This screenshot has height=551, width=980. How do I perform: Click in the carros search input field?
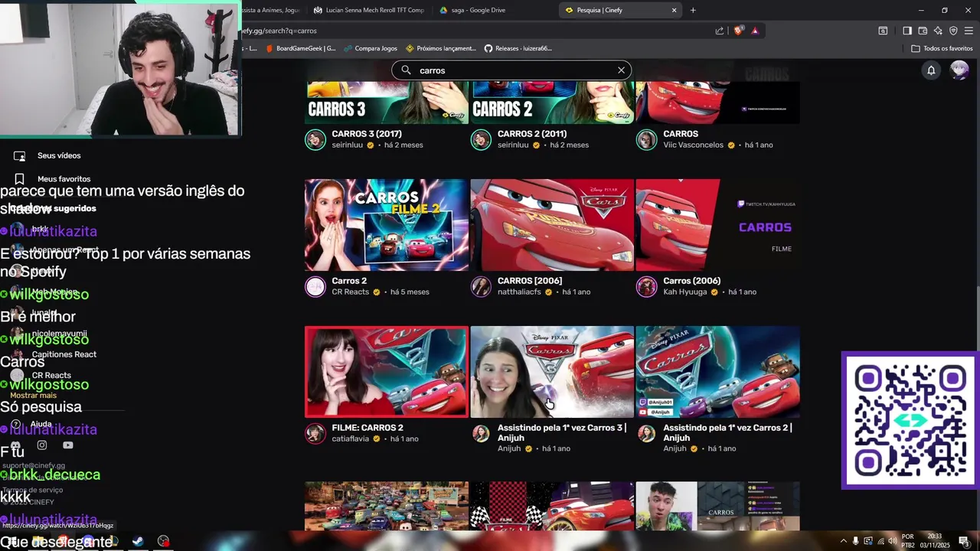[511, 70]
